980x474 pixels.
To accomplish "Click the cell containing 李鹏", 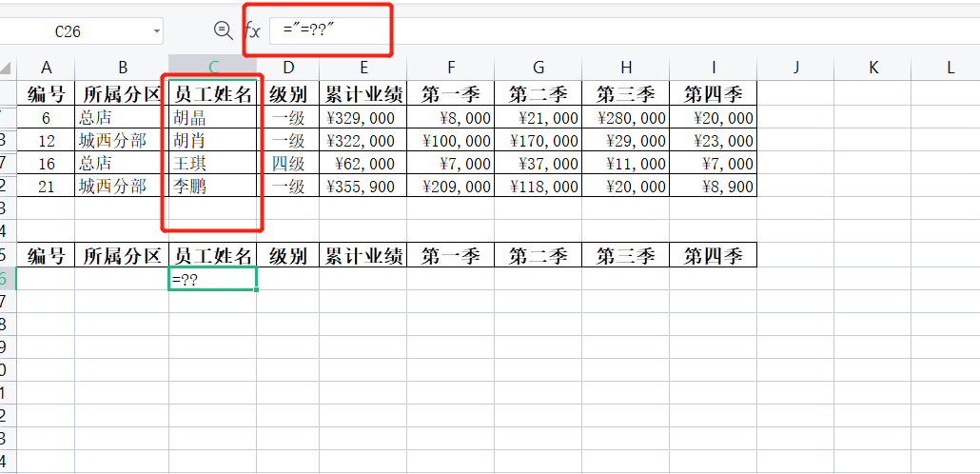I will click(x=213, y=187).
